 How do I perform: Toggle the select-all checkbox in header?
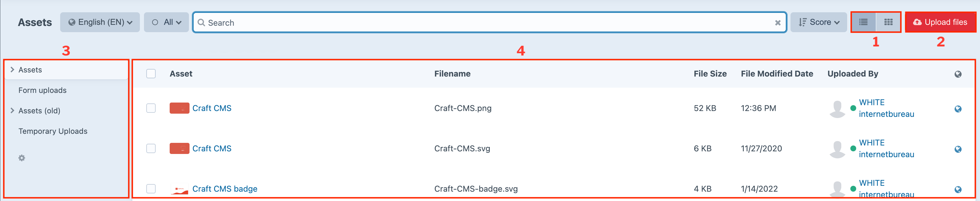151,74
